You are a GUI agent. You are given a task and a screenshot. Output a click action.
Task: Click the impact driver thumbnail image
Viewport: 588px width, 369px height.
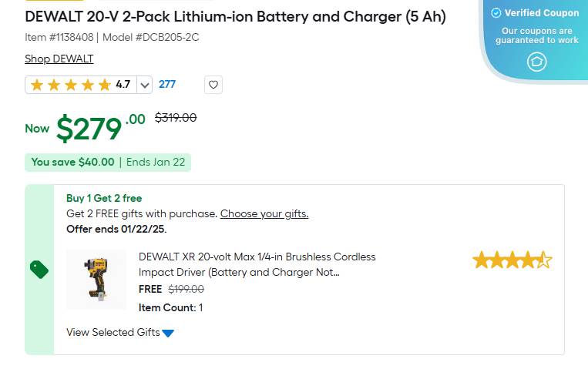(x=96, y=280)
